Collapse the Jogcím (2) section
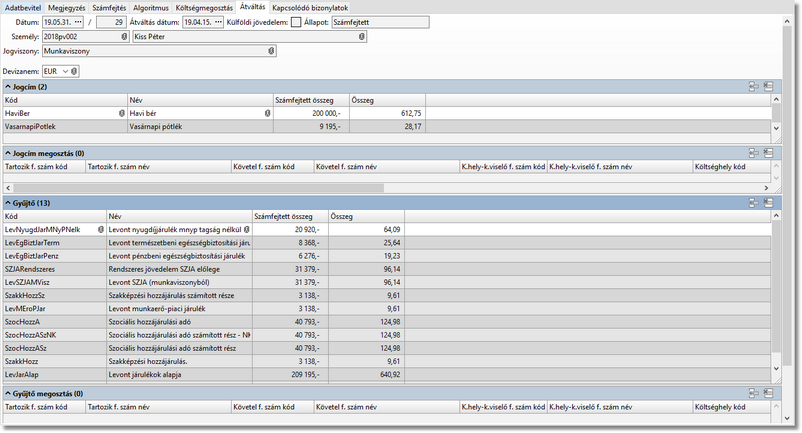This screenshot has width=802, height=433. coord(8,88)
